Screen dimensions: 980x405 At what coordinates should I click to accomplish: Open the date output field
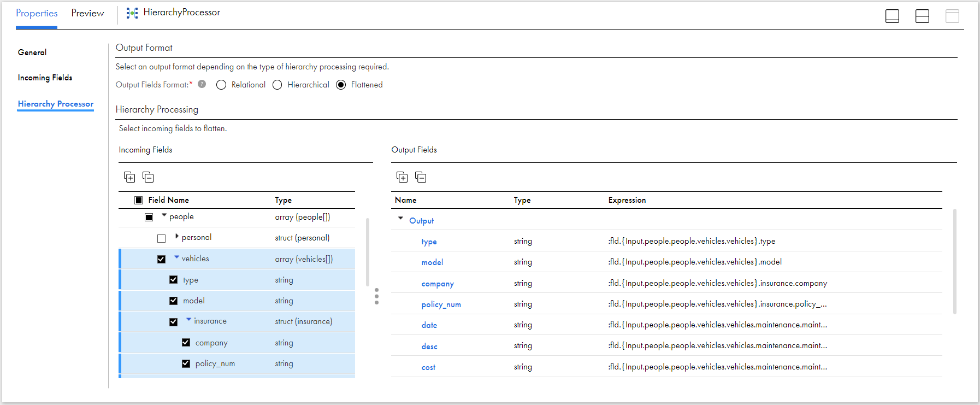[x=429, y=325]
